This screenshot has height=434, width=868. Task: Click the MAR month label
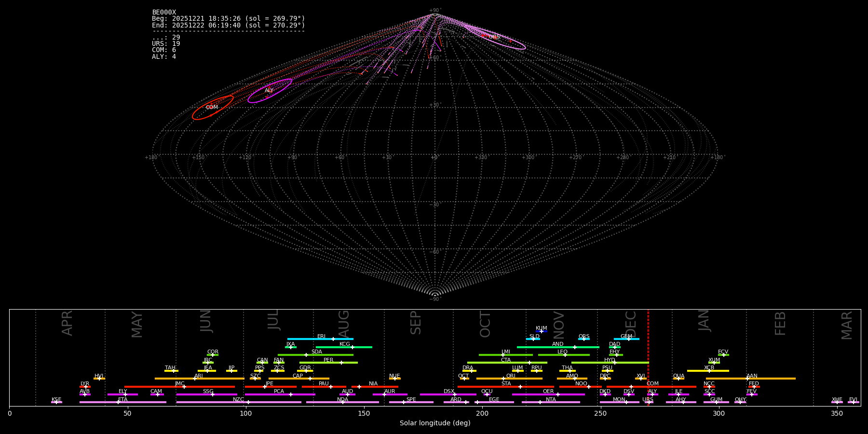point(847,325)
